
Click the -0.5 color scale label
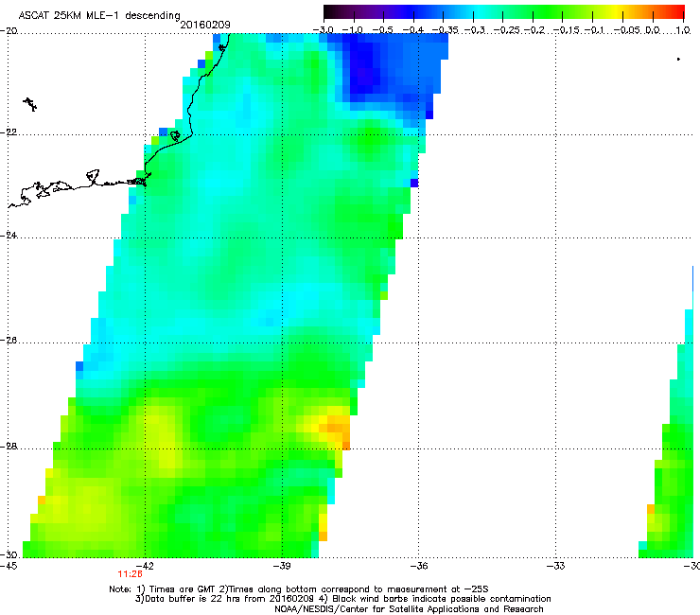pos(382,30)
